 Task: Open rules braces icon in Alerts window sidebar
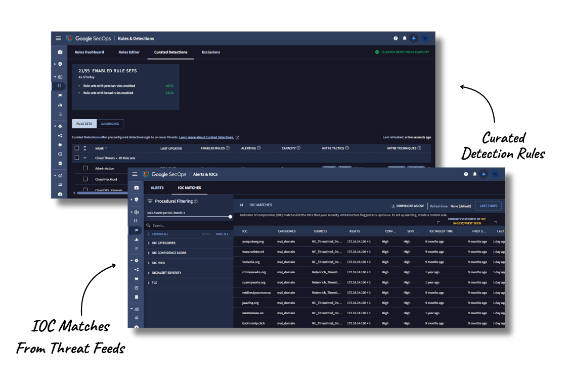tap(136, 220)
